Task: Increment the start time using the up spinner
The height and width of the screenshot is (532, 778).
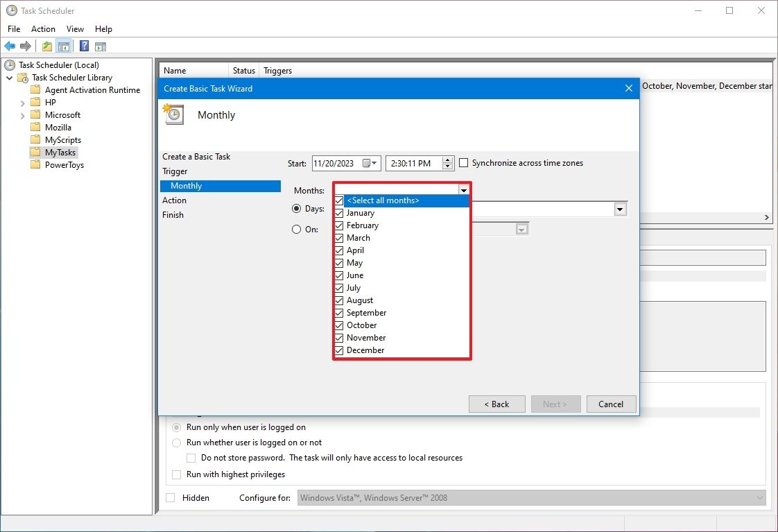Action: point(447,159)
